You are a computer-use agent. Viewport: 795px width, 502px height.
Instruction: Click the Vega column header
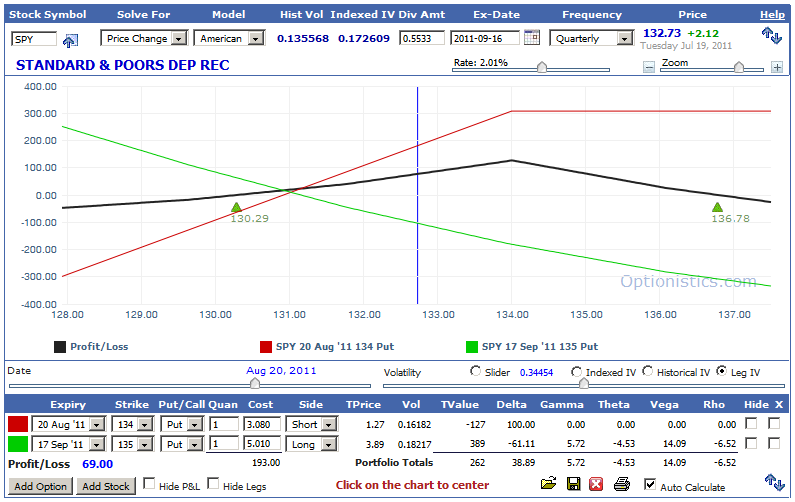[x=664, y=405]
